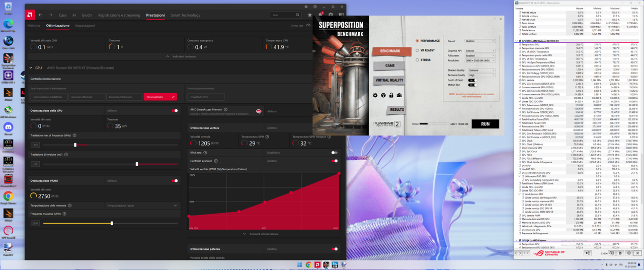This screenshot has width=644, height=270.
Task: Open Graphics API DirectX dropdown
Action: coord(479,51)
